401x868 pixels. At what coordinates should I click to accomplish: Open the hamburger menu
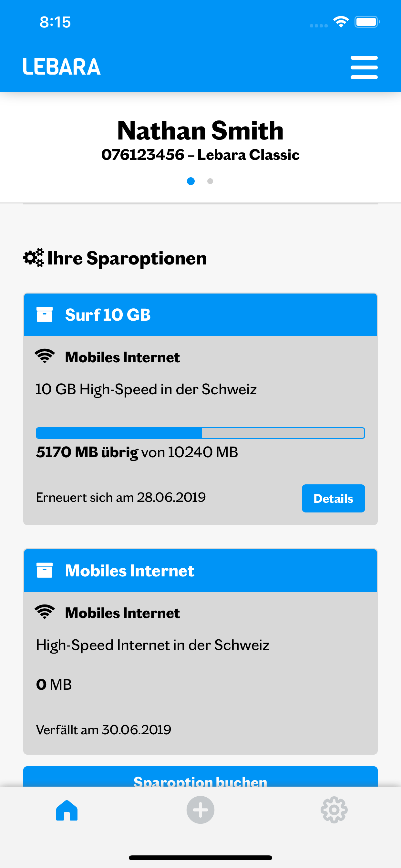(364, 67)
